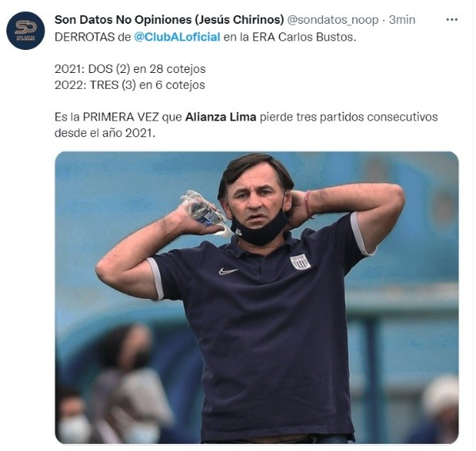Click the SD profile avatar logo
The width and height of the screenshot is (476, 451).
point(25,31)
